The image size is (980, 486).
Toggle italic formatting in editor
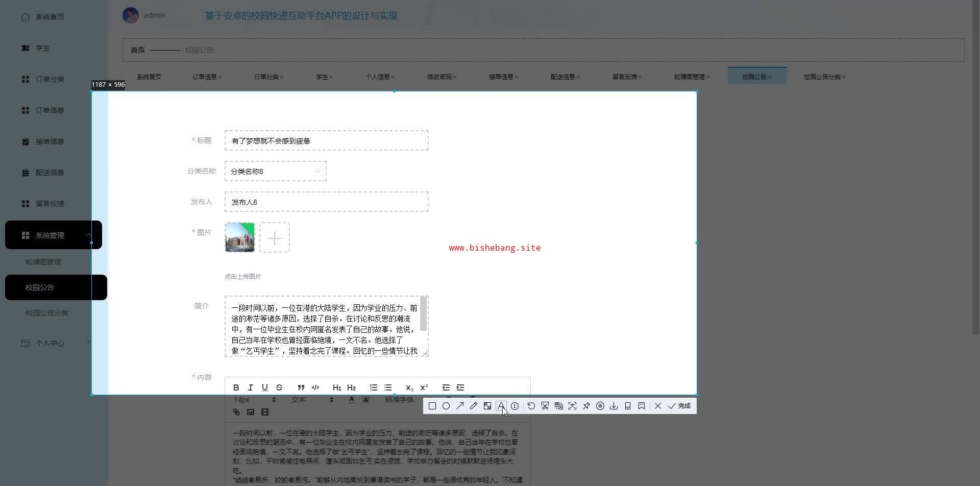tap(250, 387)
